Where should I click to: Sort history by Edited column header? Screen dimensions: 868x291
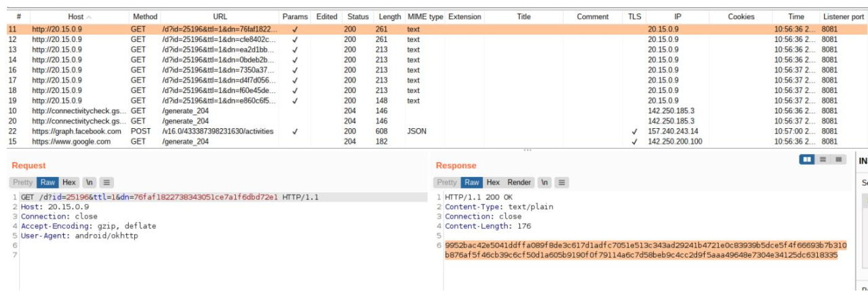[x=326, y=16]
